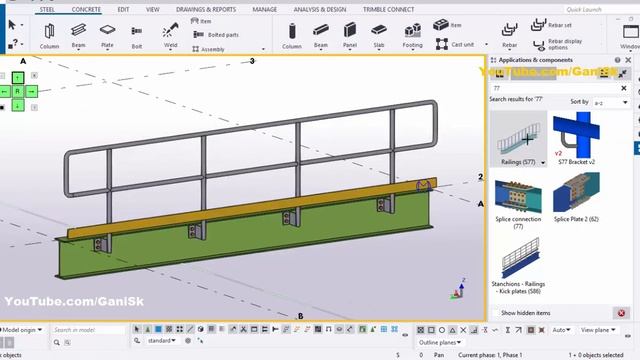This screenshot has height=360, width=640.
Task: Select Stanchions - Railings - Kick plates (S86)
Action: [x=518, y=265]
